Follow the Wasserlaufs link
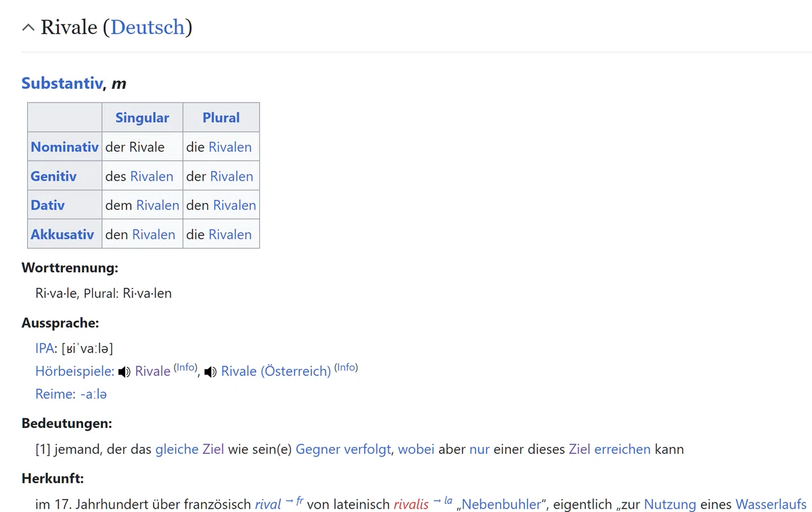Screen dimensions: 812x512 point(771,505)
